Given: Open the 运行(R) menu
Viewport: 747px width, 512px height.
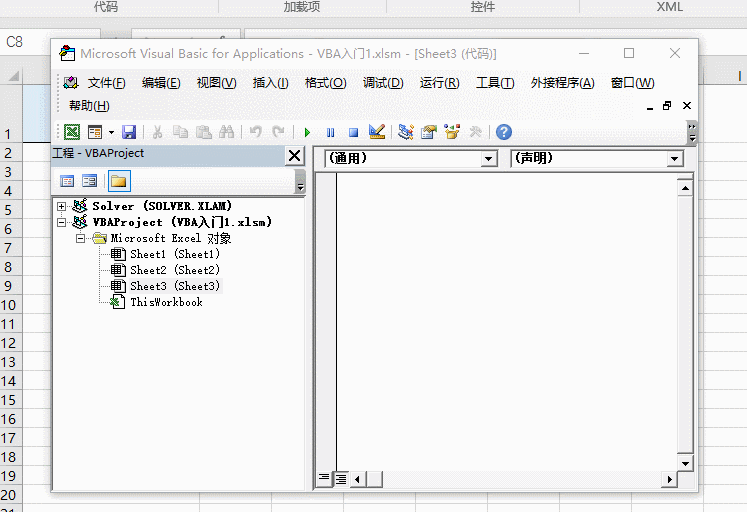Looking at the screenshot, I should click(x=439, y=83).
